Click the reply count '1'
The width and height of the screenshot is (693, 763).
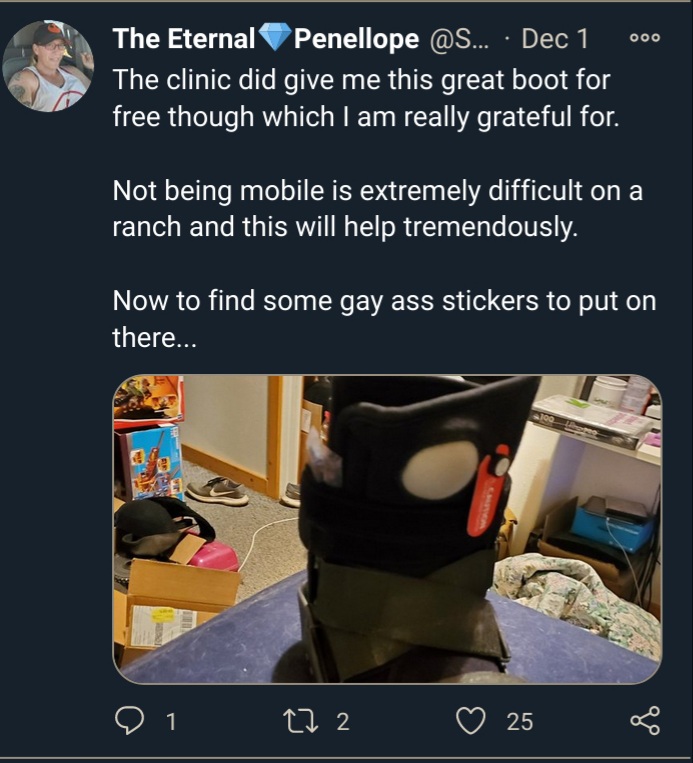click(170, 722)
